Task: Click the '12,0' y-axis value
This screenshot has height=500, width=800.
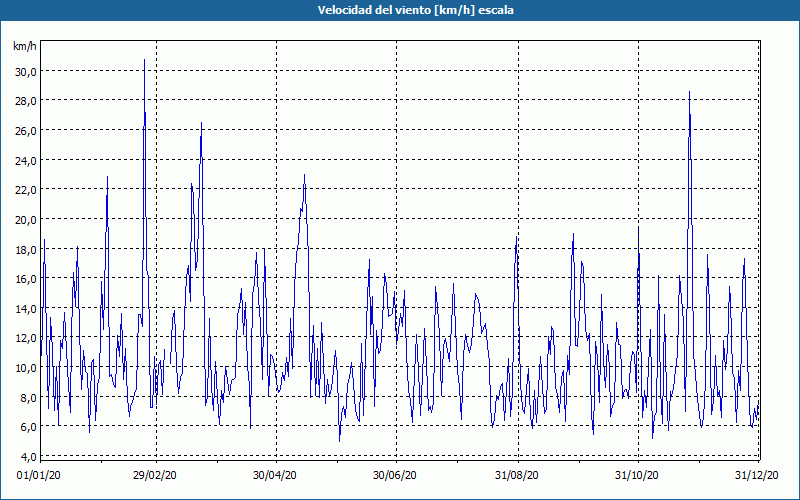Action: click(26, 338)
